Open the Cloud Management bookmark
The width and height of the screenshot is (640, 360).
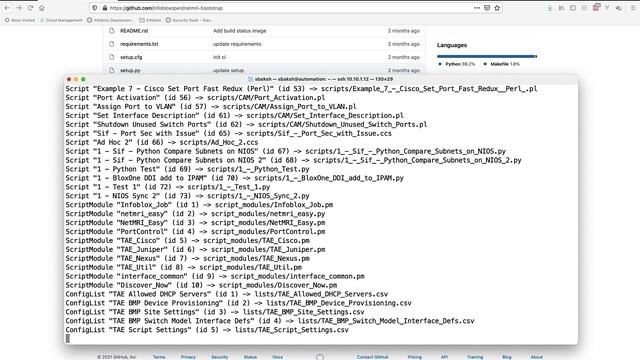click(61, 20)
